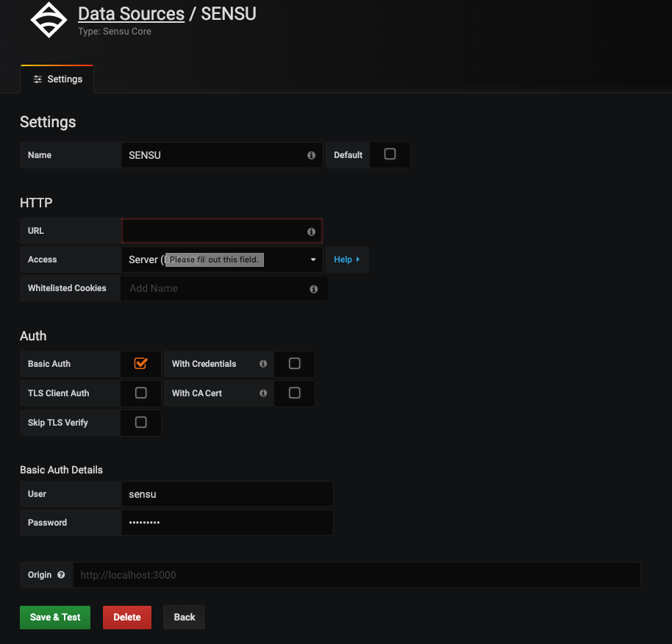Click the Basic Auth User field
The image size is (672, 644).
coord(227,494)
